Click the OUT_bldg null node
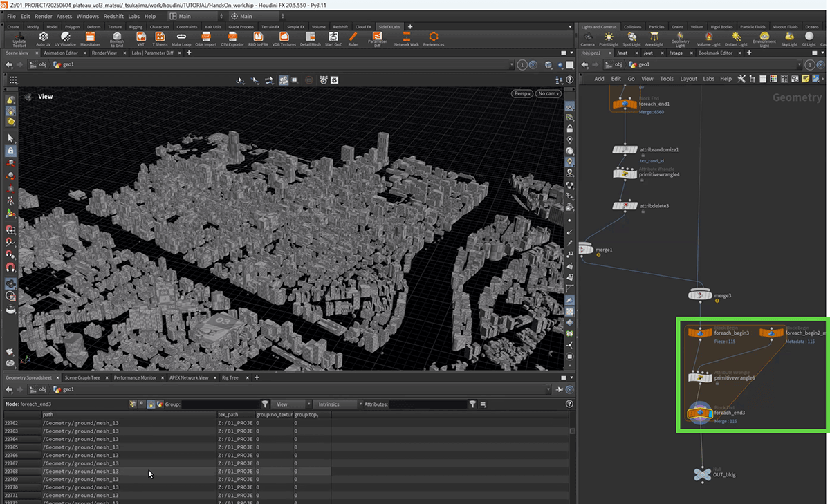The image size is (830, 504). pyautogui.click(x=701, y=473)
